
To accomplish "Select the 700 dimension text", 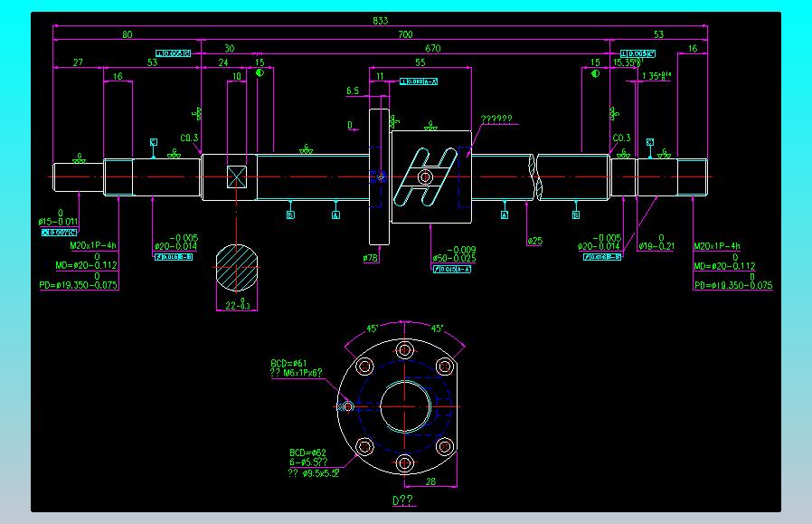I will [x=405, y=34].
